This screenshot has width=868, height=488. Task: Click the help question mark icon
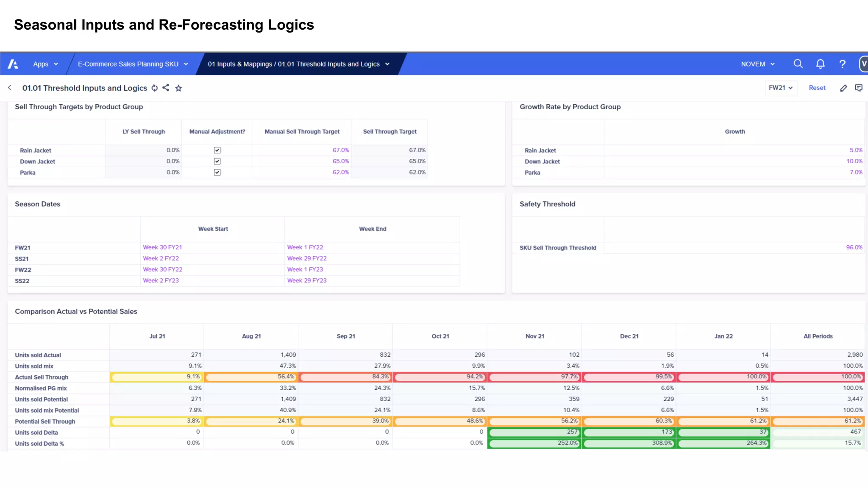[x=843, y=64]
